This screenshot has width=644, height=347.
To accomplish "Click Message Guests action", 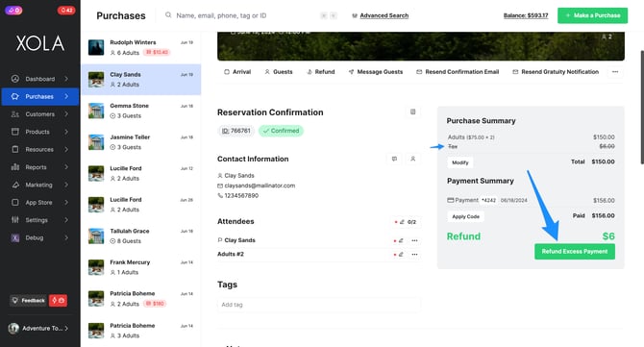I will click(376, 72).
